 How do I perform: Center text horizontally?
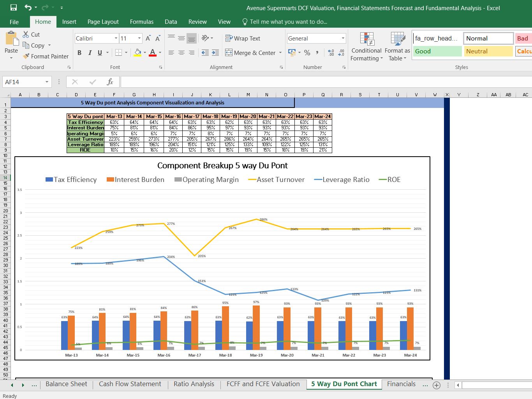pyautogui.click(x=181, y=53)
